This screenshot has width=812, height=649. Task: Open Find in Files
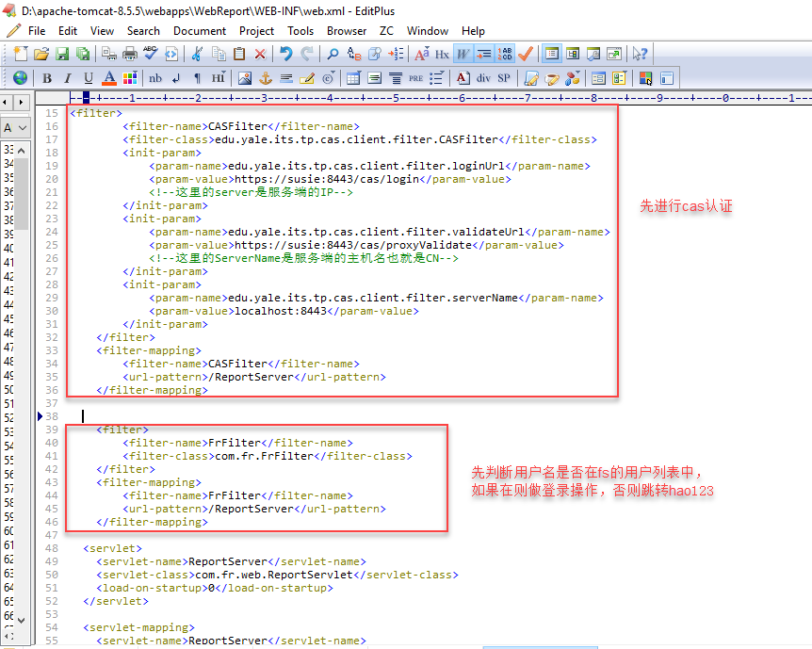pos(375,54)
